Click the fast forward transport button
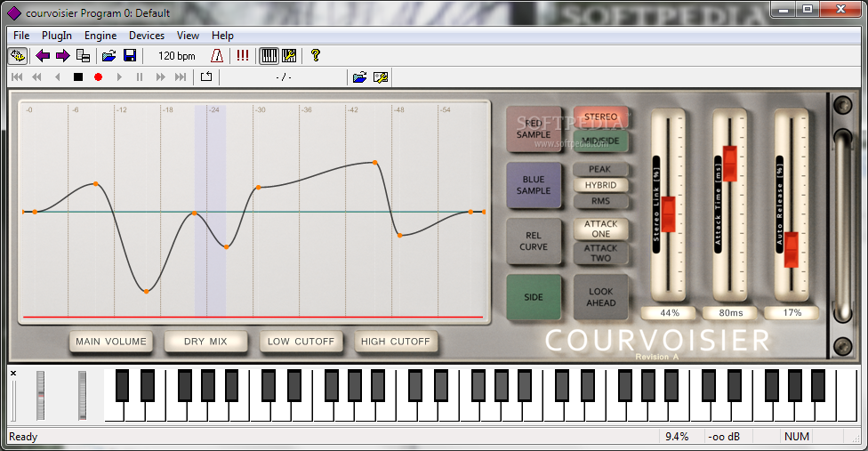 click(x=161, y=77)
